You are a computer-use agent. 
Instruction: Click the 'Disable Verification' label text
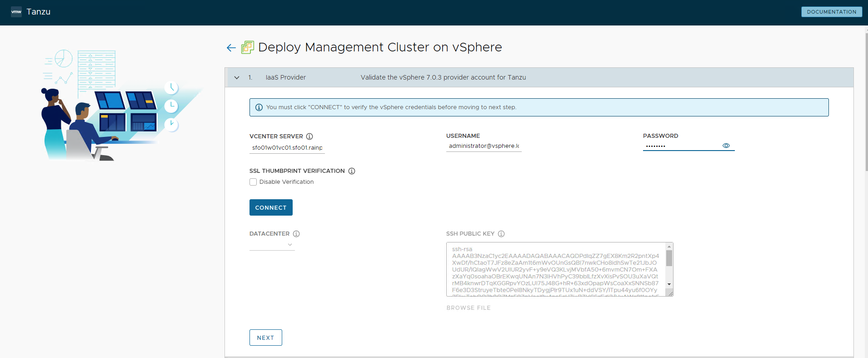(286, 182)
